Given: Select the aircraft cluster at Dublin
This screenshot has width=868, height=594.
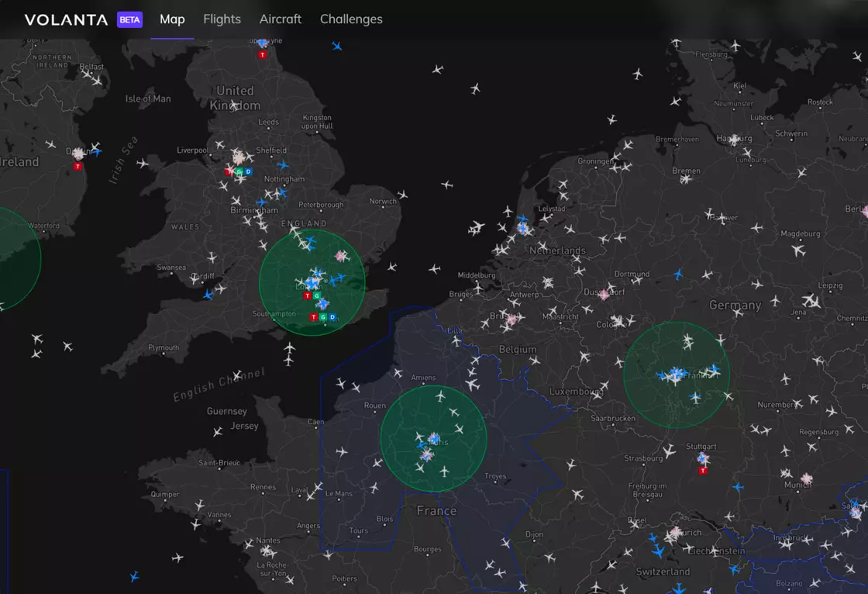Looking at the screenshot, I should click(x=78, y=153).
